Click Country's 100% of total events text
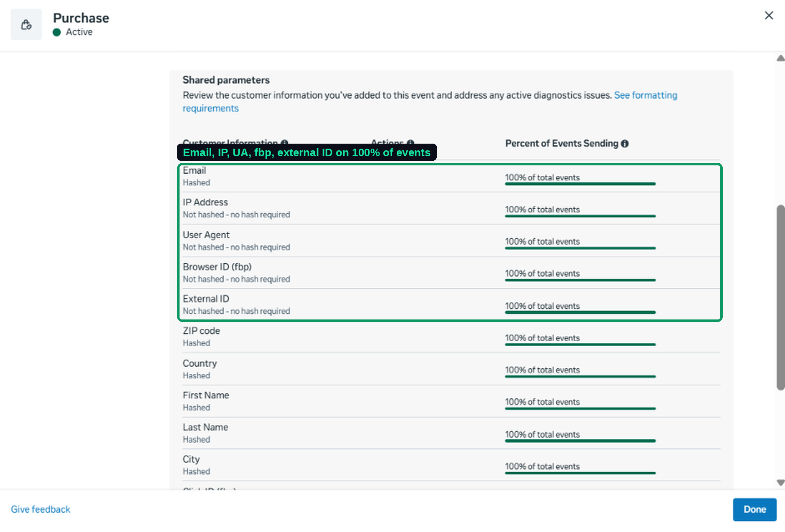 click(542, 370)
